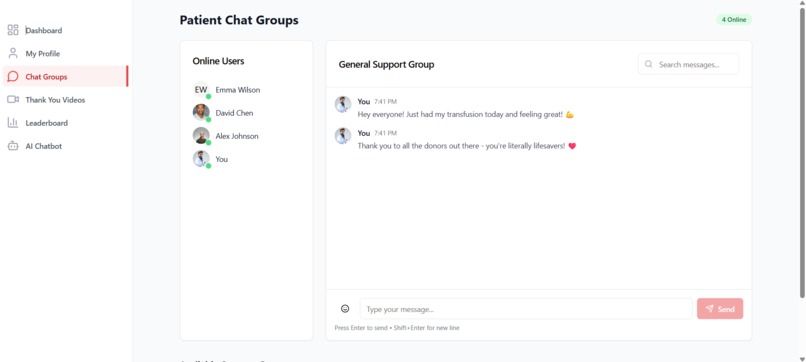The image size is (806, 362).
Task: Click the Thank You Videos camera icon
Action: tap(13, 99)
